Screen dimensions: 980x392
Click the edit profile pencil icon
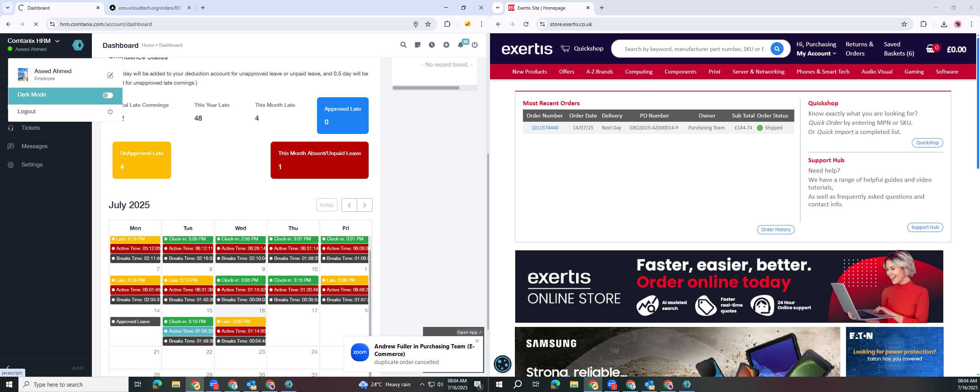[x=110, y=75]
